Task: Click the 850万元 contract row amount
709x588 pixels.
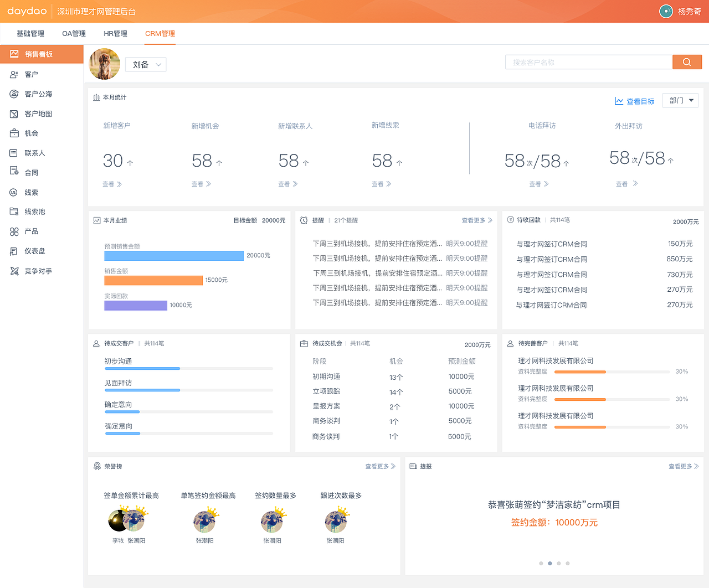Action: tap(680, 259)
